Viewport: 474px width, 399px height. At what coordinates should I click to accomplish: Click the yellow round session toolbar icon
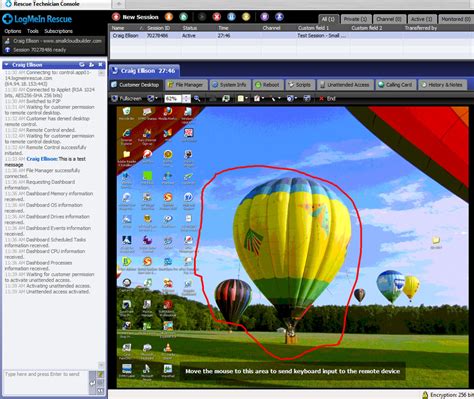pos(246,17)
